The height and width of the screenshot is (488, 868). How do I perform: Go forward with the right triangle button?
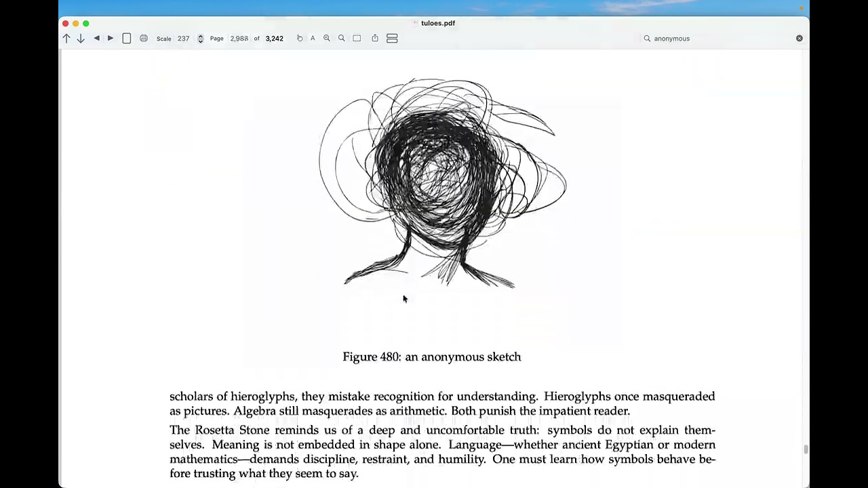tap(111, 39)
